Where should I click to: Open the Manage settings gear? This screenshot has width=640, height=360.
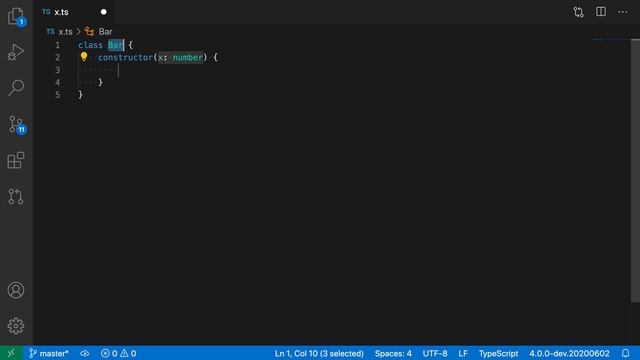(x=16, y=326)
